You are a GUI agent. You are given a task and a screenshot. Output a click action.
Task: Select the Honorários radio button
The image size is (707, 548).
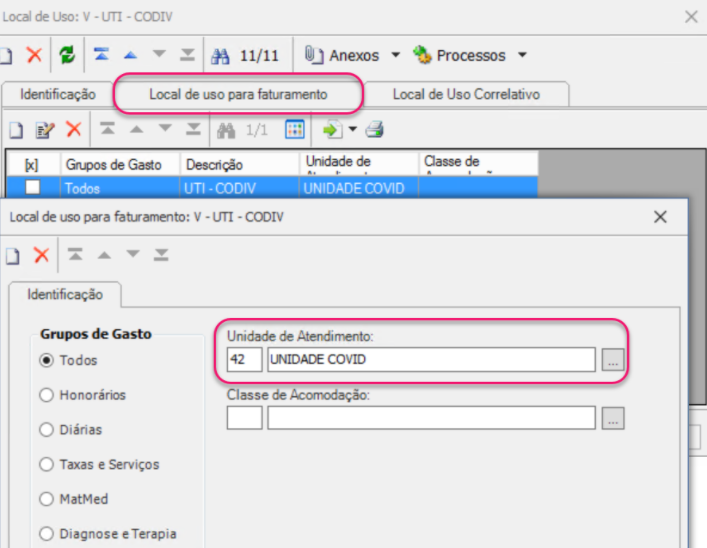pos(46,395)
